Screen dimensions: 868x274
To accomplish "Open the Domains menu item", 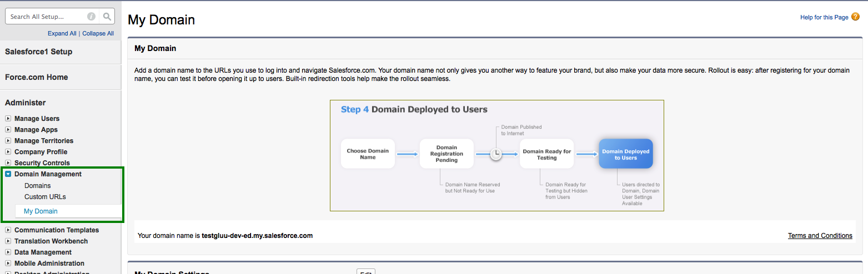I will (37, 186).
